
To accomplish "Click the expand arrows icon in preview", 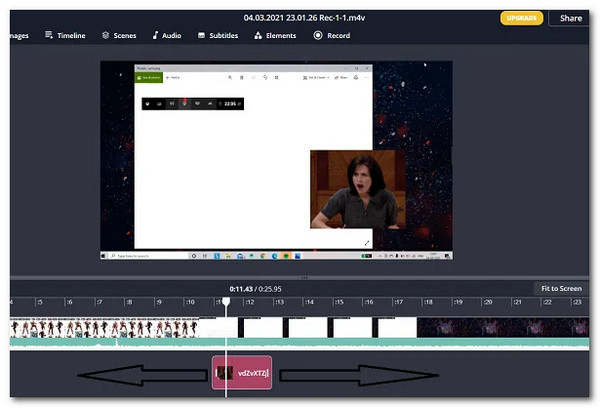I will pyautogui.click(x=367, y=243).
